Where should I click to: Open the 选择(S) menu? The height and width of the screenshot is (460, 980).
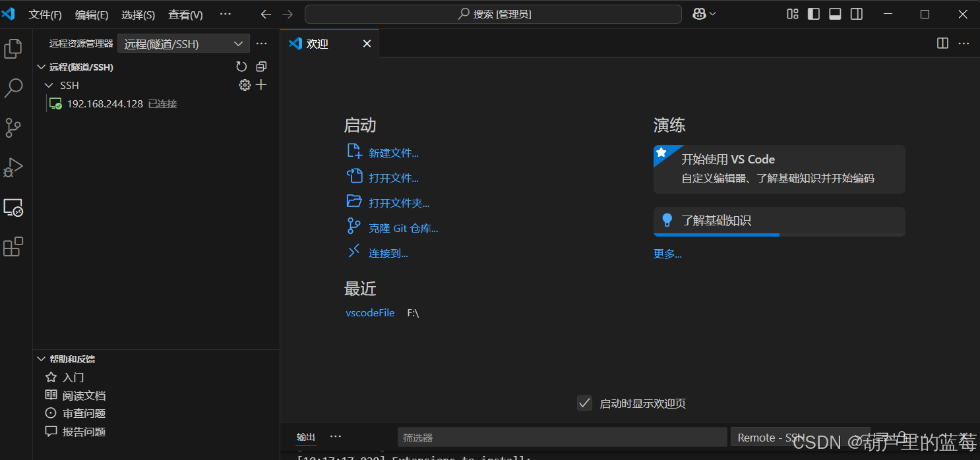[138, 14]
